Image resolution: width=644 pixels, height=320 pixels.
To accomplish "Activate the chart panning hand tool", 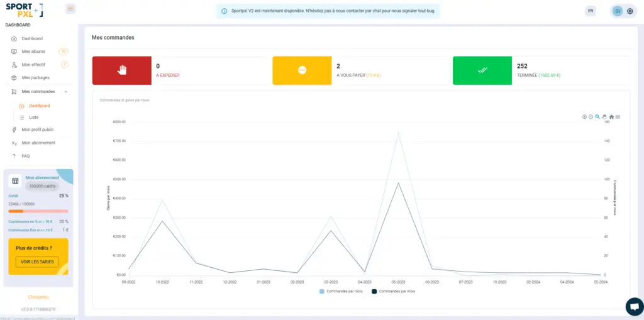I will click(604, 117).
